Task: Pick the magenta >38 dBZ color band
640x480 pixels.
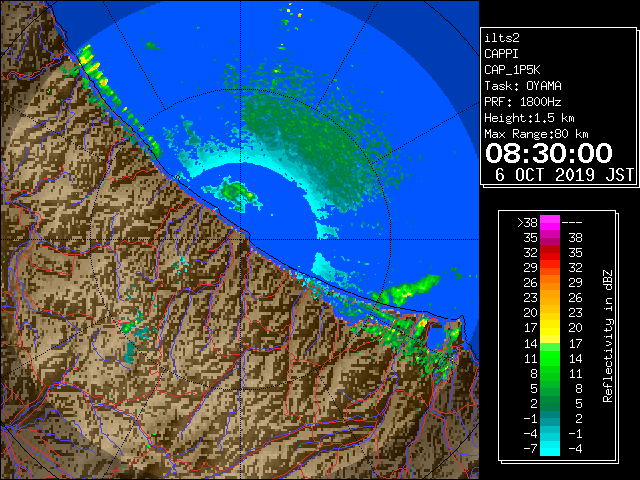Action: (x=550, y=223)
